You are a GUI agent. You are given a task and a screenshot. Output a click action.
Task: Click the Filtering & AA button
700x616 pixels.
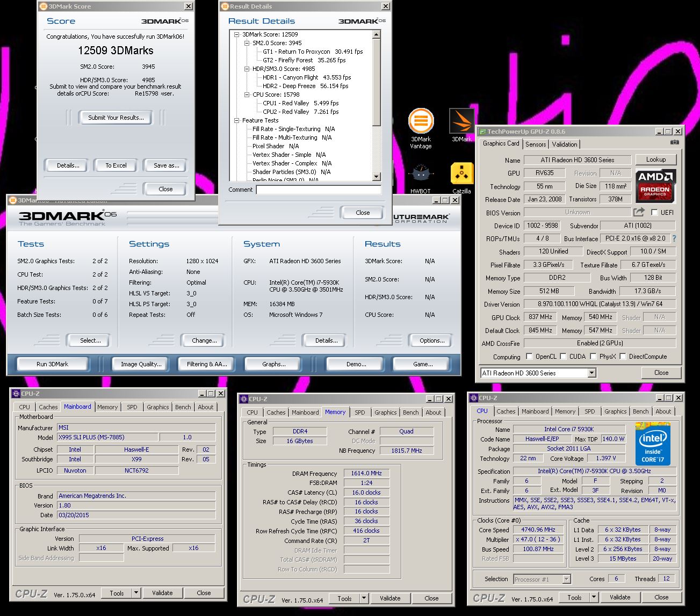[207, 364]
